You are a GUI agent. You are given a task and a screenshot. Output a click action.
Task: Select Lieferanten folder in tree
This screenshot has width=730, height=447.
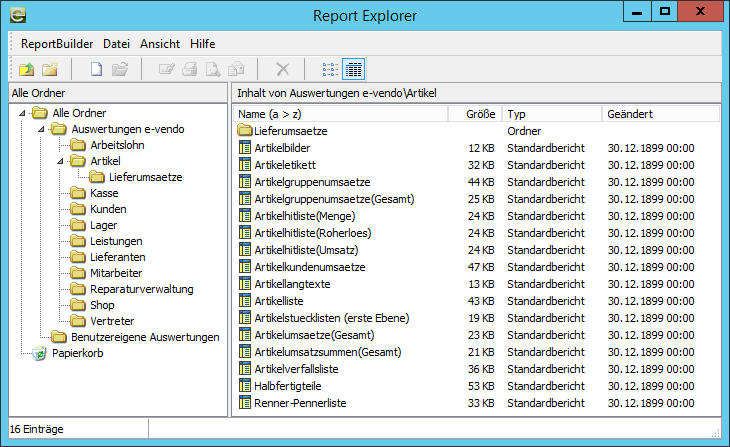coord(118,257)
